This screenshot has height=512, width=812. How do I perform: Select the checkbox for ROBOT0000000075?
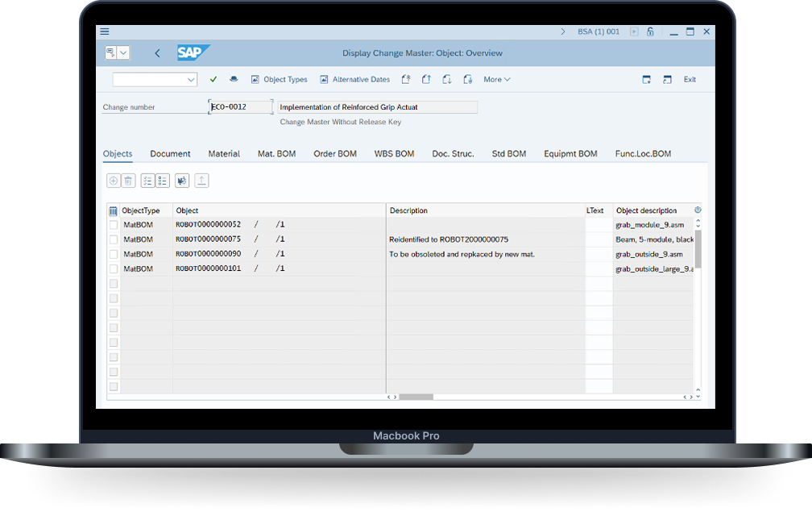pos(114,239)
